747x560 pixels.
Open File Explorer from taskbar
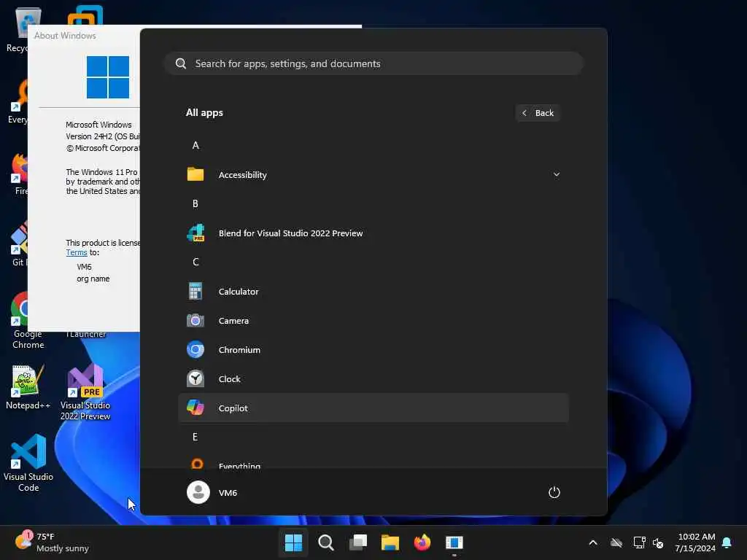pos(390,542)
